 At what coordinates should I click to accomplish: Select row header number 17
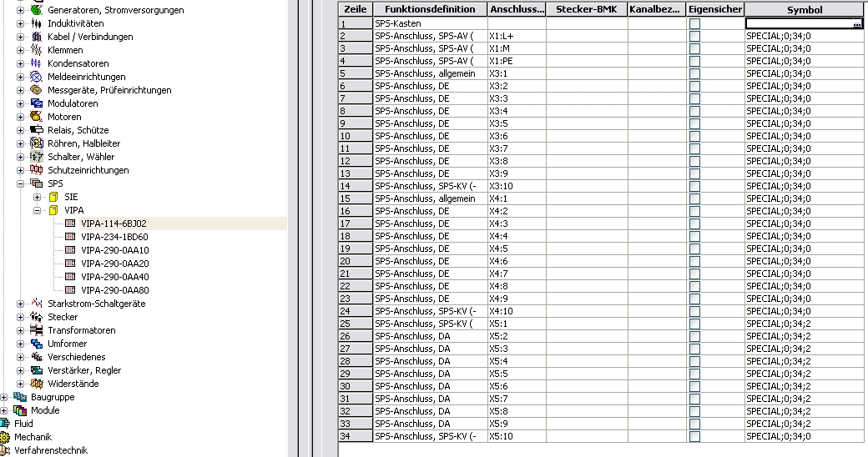(x=356, y=223)
